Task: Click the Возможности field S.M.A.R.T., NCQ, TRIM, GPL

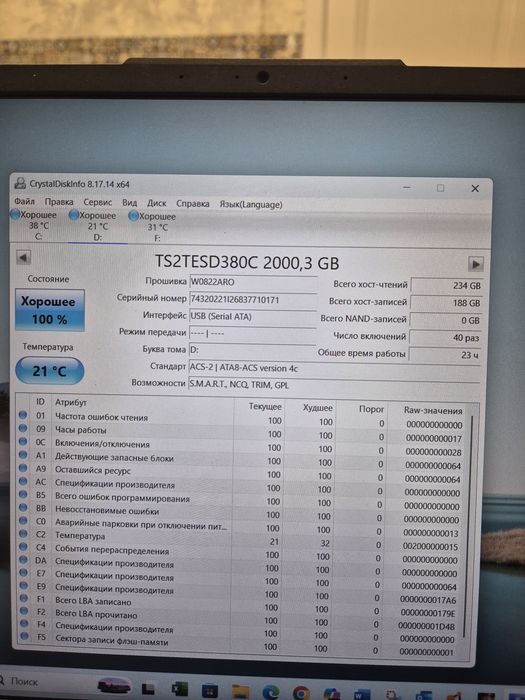Action: (334, 384)
